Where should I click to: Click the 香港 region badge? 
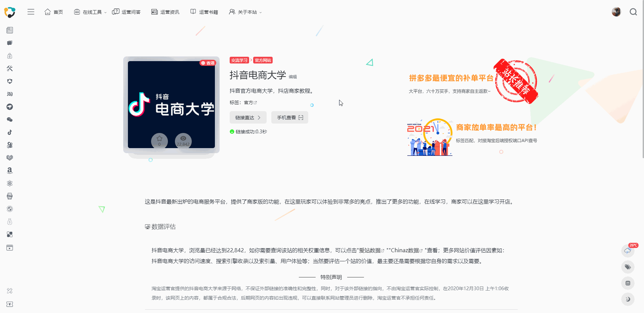click(208, 63)
